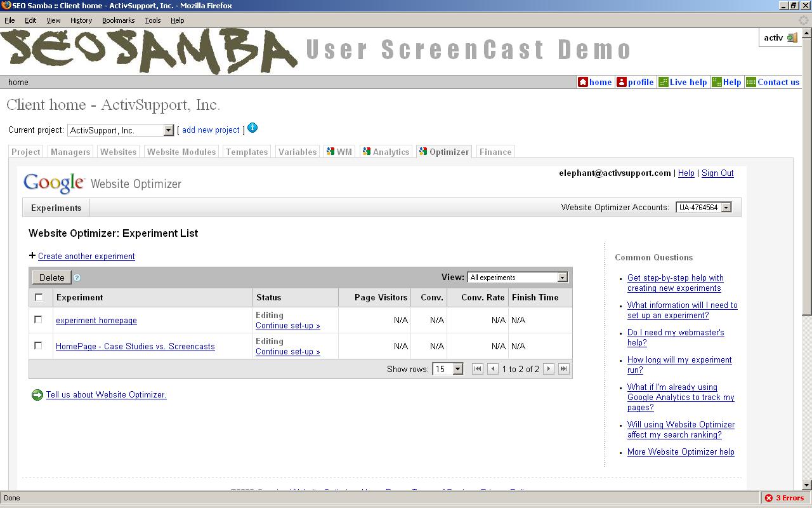Switch to the WM tab
Viewport: 812px width, 508px height.
click(x=339, y=152)
